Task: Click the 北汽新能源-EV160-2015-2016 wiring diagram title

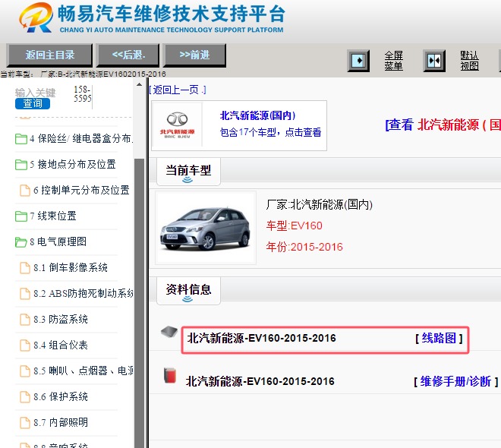Action: (261, 338)
